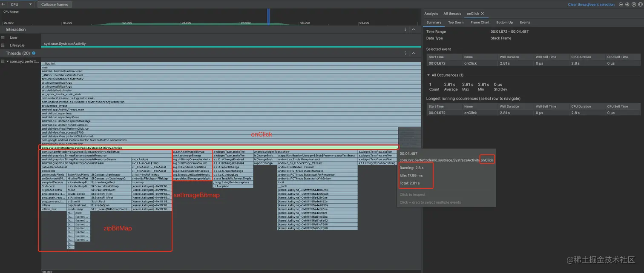Select the a.graphics.Bitmap.getHeight frame
Image resolution: width=644 pixels, height=273 pixels.
point(192,179)
